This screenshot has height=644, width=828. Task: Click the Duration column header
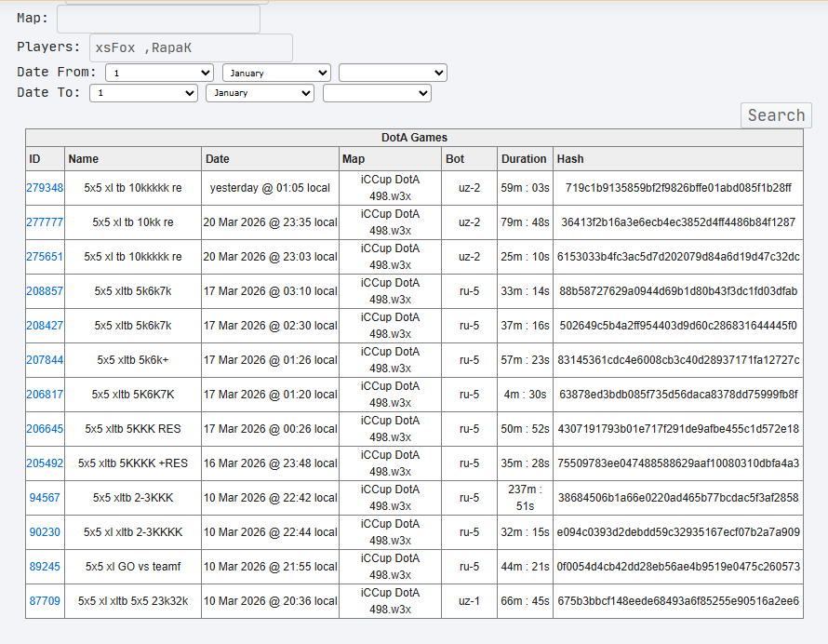click(525, 159)
